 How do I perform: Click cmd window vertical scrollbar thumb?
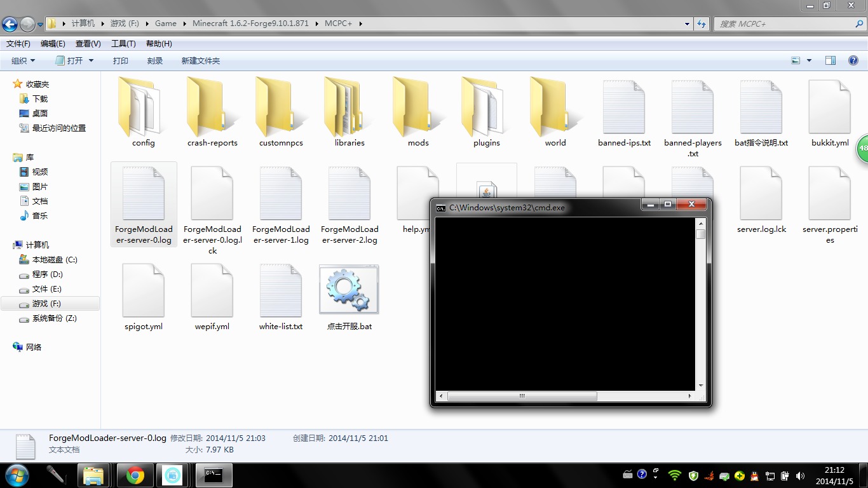pos(701,234)
